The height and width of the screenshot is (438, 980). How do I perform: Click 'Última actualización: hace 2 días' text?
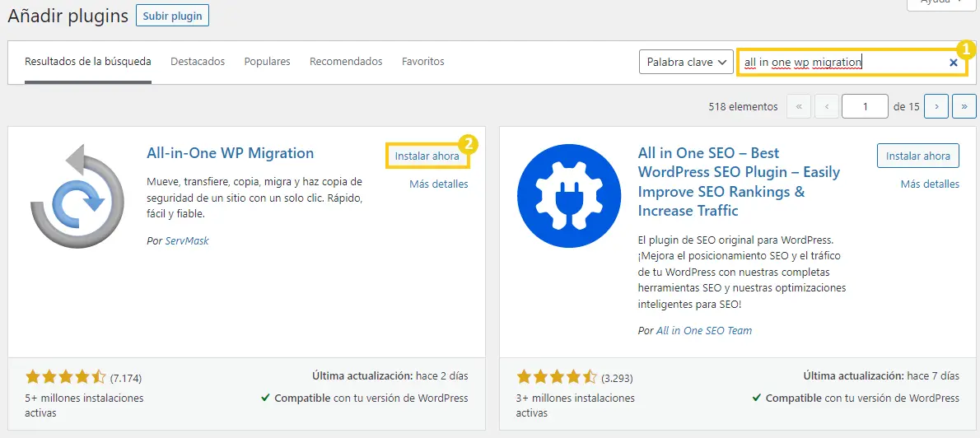pos(390,376)
